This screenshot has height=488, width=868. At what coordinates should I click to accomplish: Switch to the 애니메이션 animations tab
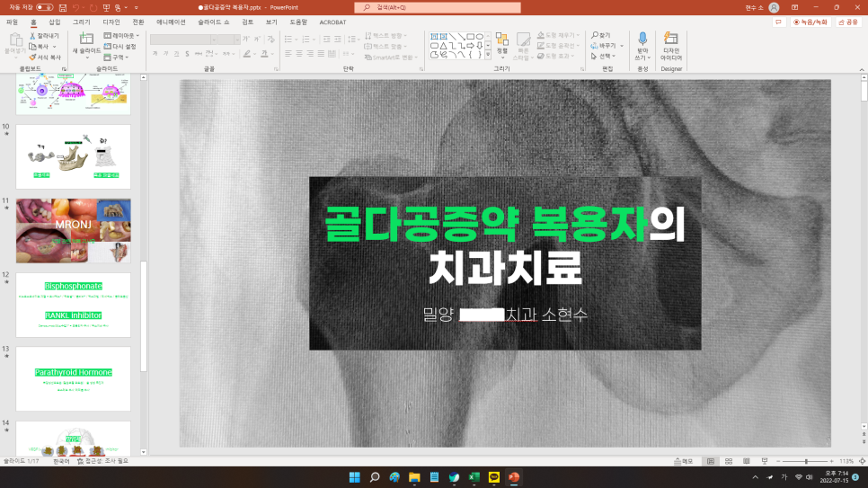[171, 22]
